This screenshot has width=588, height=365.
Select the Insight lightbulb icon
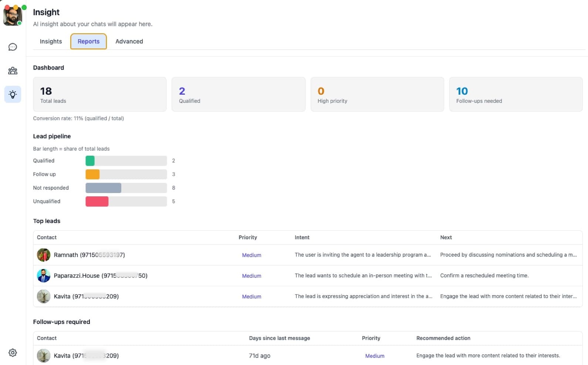pyautogui.click(x=13, y=94)
